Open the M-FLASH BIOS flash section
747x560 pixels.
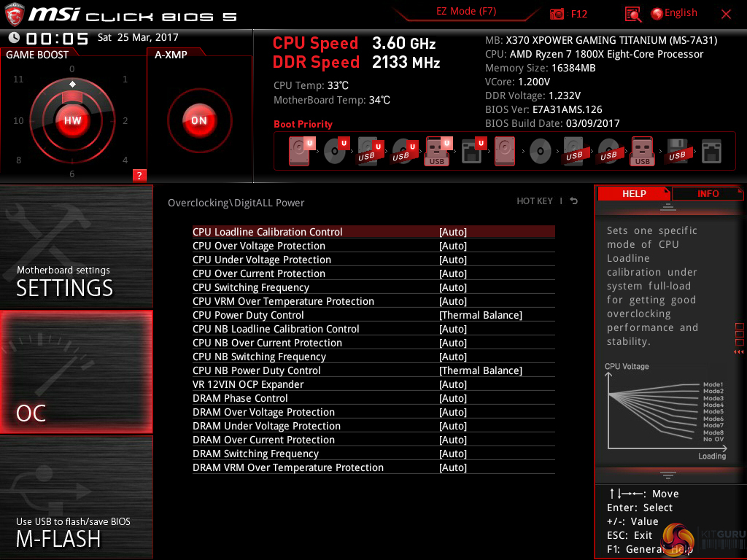[76, 497]
